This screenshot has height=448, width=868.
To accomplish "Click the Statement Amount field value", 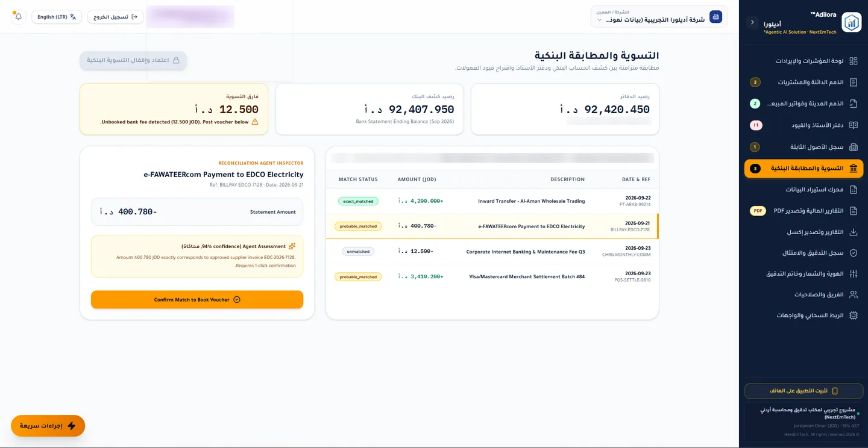I will [128, 212].
